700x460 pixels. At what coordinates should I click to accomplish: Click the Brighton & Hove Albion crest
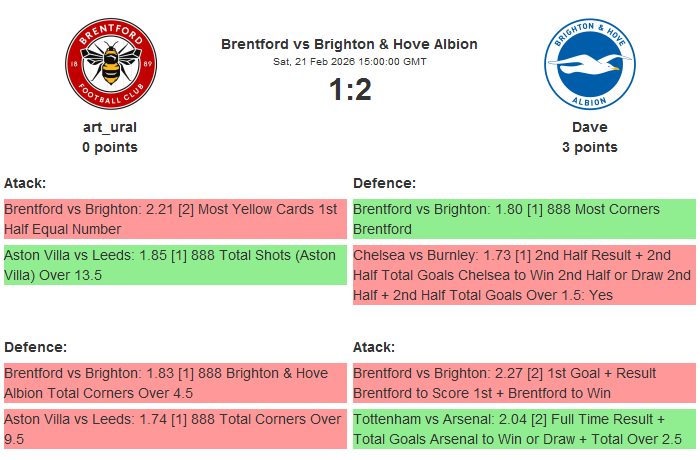coord(589,65)
